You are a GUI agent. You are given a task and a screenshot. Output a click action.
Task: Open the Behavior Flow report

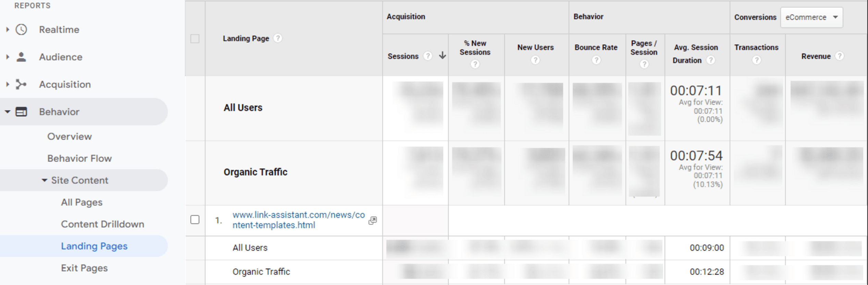coord(79,158)
